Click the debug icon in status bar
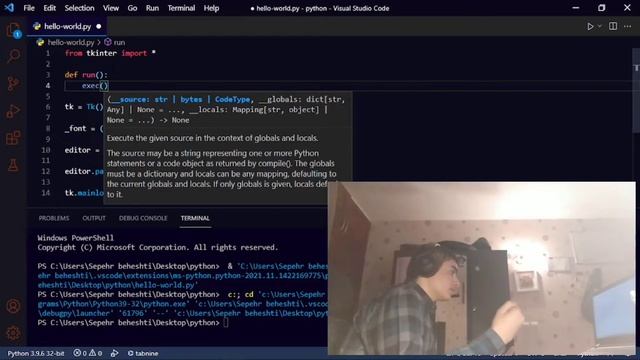640x360 pixels. click(115, 353)
